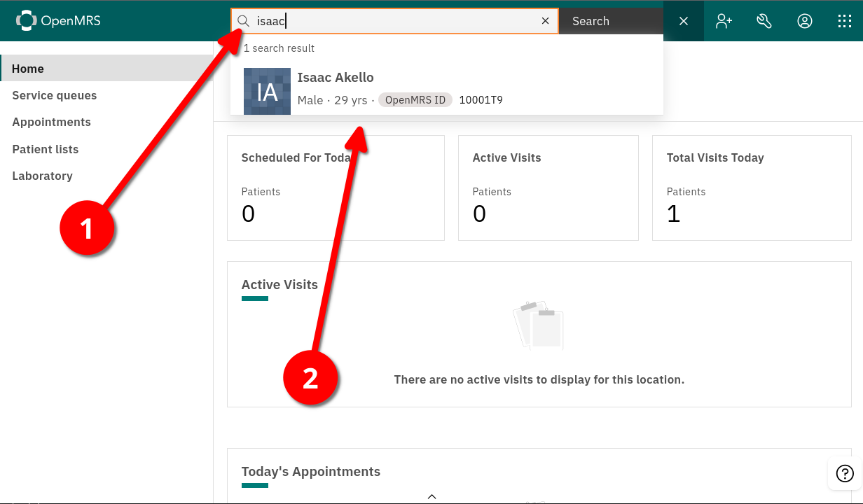Click the OpenMRS logo

click(58, 21)
